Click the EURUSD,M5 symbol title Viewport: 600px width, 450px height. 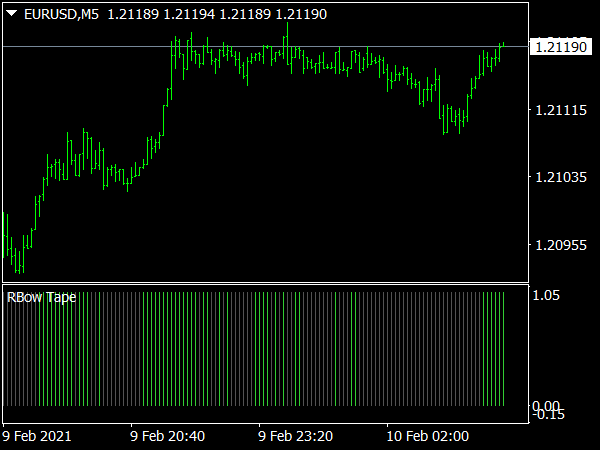point(61,15)
